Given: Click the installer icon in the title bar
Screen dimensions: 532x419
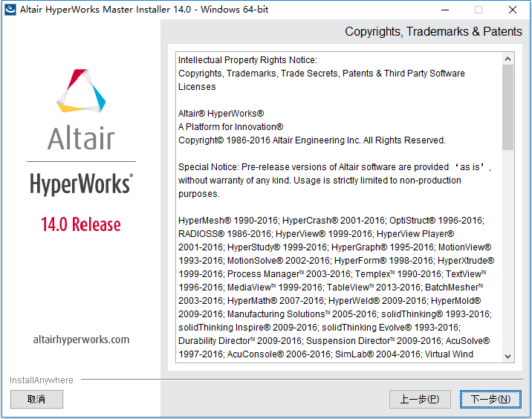Looking at the screenshot, I should (10, 10).
